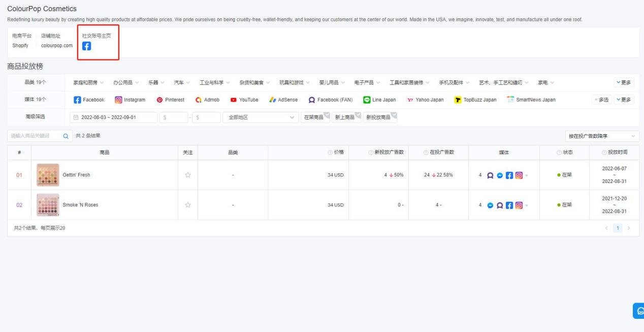Viewport: 644px width, 332px height.
Task: Filter ads by Line Japan
Action: [379, 100]
